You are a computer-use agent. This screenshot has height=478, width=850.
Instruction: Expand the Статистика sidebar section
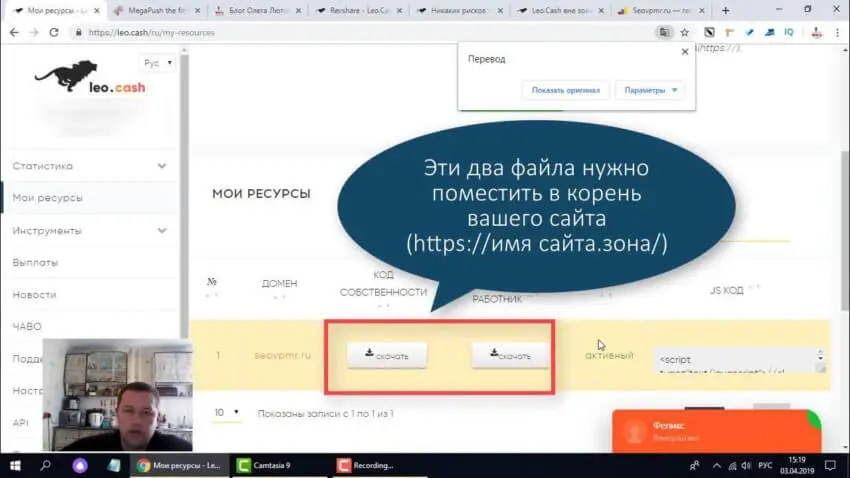point(162,166)
